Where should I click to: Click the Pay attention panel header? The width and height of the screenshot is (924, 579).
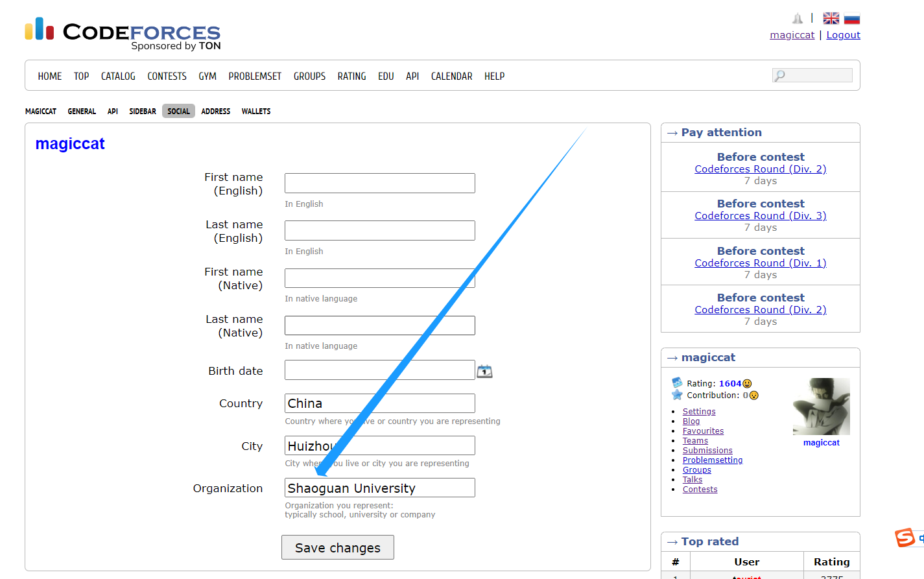[761, 133]
